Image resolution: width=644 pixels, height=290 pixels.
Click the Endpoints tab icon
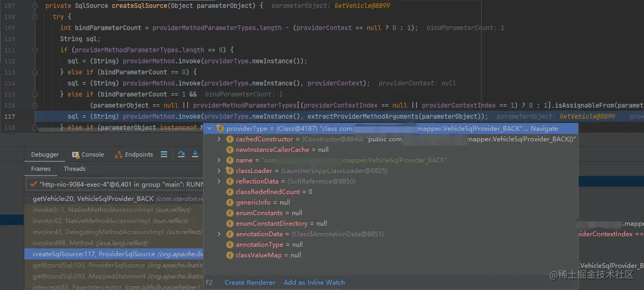tap(119, 154)
